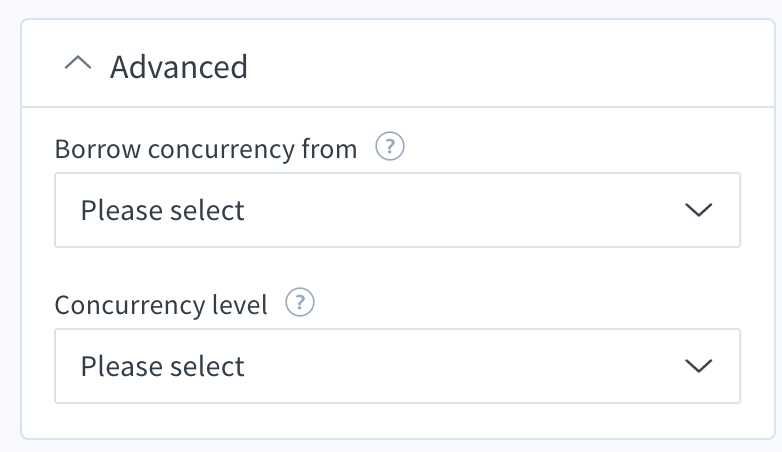The width and height of the screenshot is (782, 452).
Task: Focus the second combo box in Advanced panel
Action: coord(397,366)
